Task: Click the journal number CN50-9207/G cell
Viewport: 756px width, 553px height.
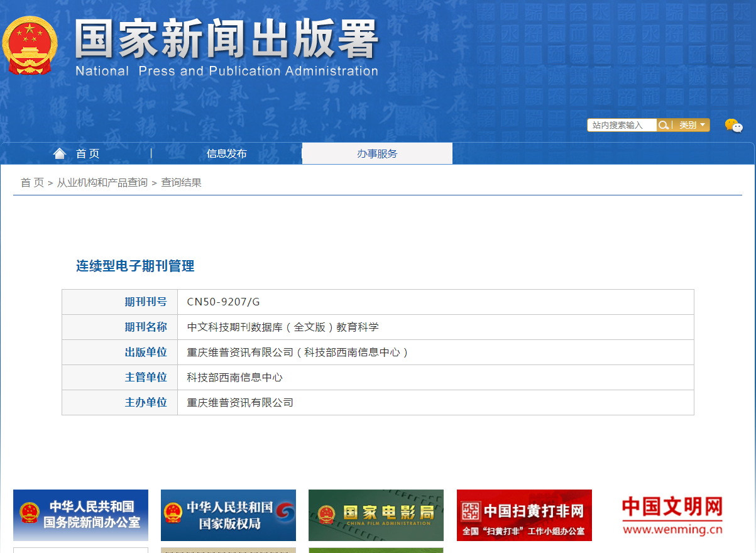Action: pos(223,302)
